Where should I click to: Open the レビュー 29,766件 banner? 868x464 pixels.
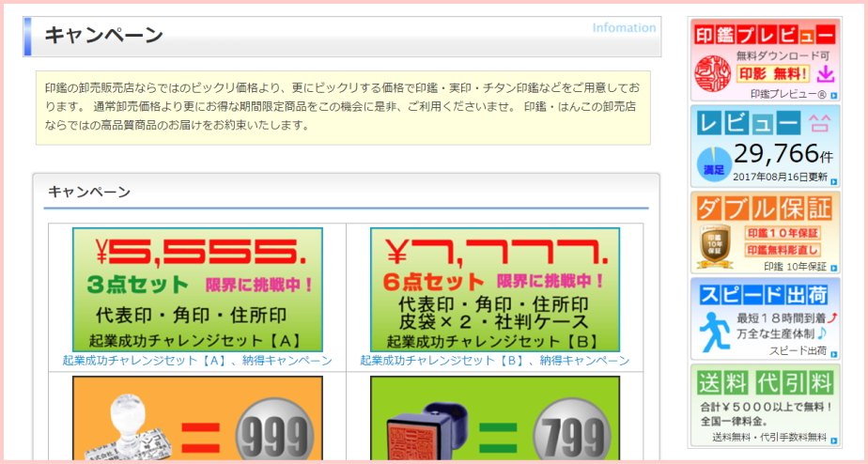tap(765, 147)
